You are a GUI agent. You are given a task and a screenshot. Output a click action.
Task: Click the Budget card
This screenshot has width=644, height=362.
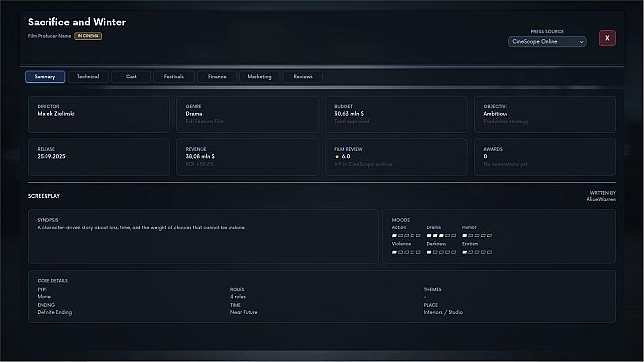pyautogui.click(x=397, y=114)
